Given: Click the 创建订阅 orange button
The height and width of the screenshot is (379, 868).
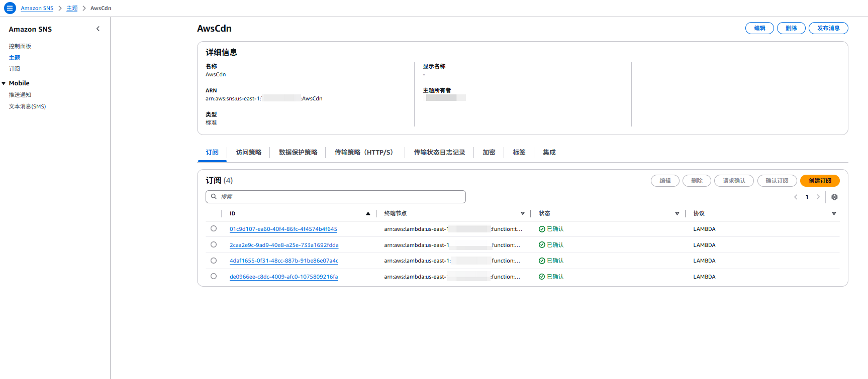Looking at the screenshot, I should click(x=820, y=181).
